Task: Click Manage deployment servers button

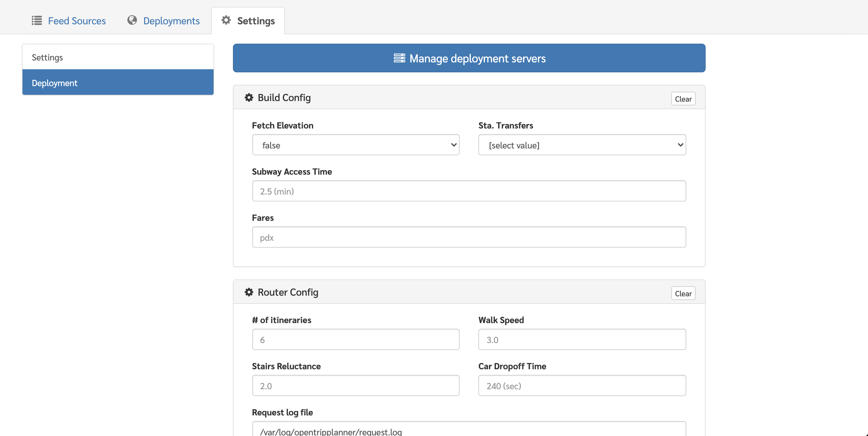Action: 469,58
